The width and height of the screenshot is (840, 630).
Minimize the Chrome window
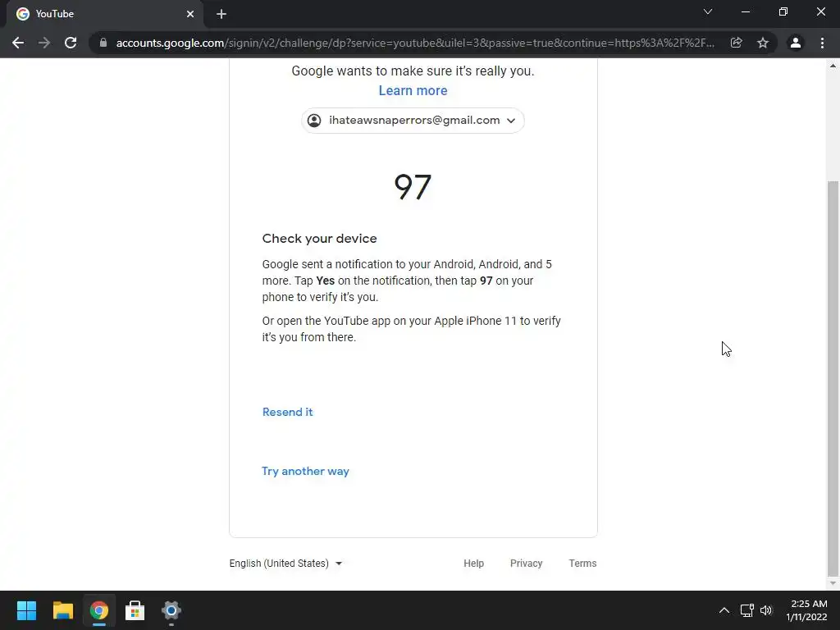point(746,11)
